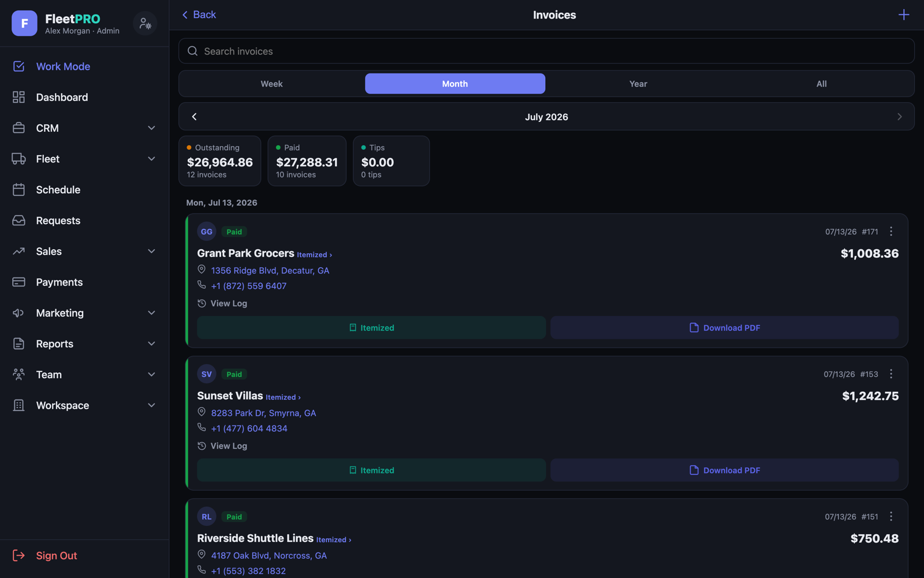Click the Dashboard grid icon

click(x=18, y=97)
